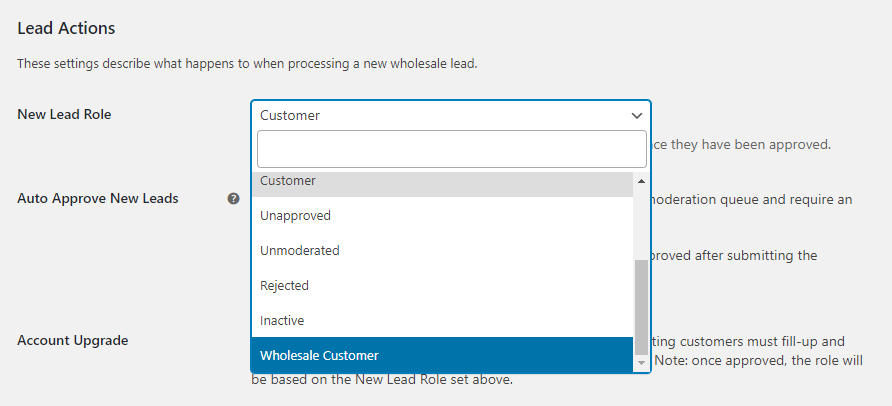Collapse the New Lead Role dropdown chevron
Screen dimensions: 892x406
[x=637, y=116]
